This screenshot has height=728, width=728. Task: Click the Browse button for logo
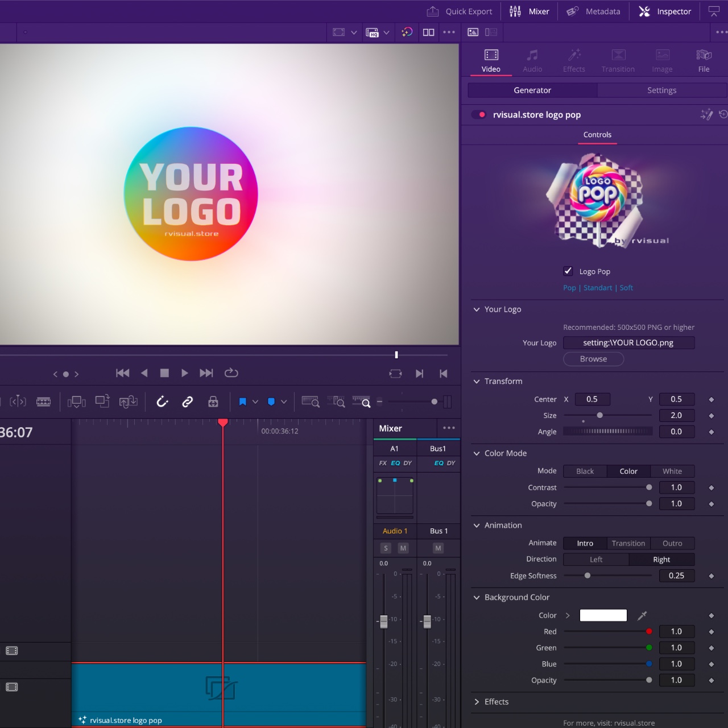593,359
